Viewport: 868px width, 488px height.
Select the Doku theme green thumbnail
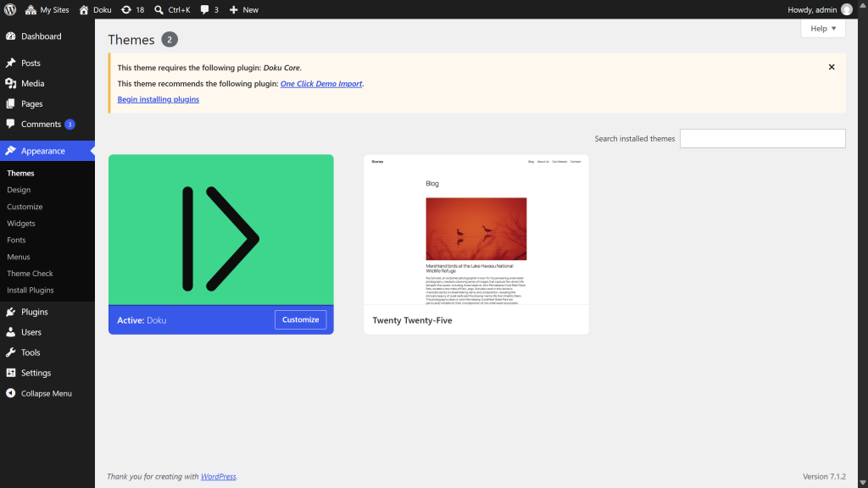[221, 230]
